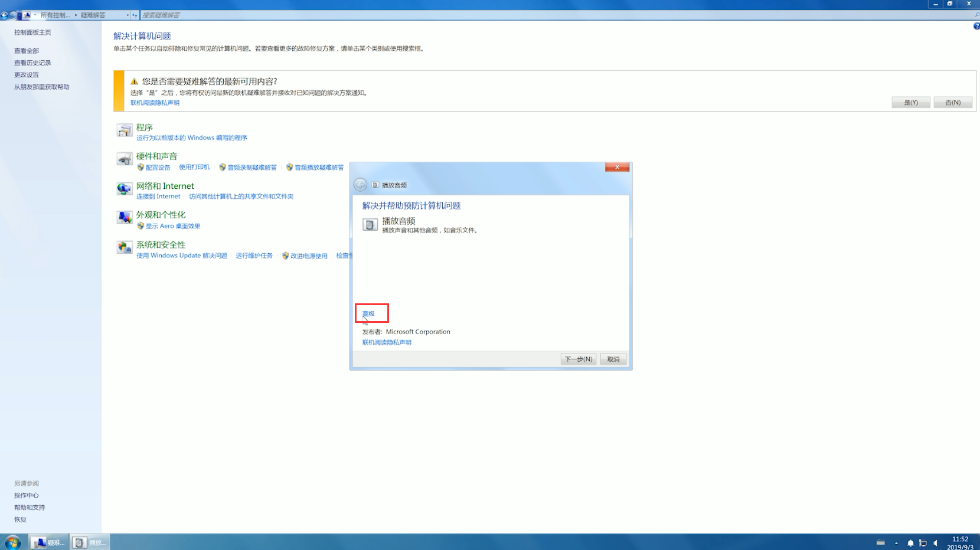Switch to the 疑难... taskbar window
Screen dimensions: 980x550
49,542
